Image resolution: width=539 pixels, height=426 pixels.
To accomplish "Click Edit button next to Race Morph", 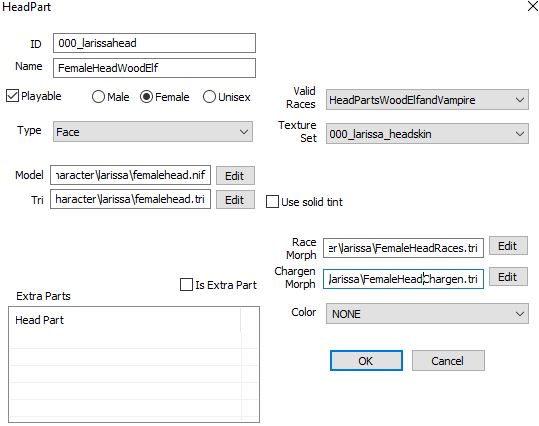I will tap(508, 246).
